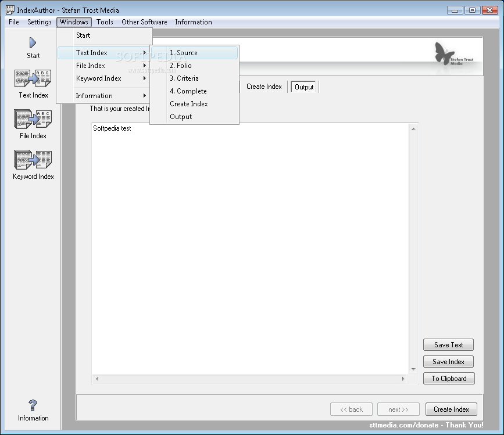
Task: Expand the Keyword Index submenu
Action: [x=105, y=78]
